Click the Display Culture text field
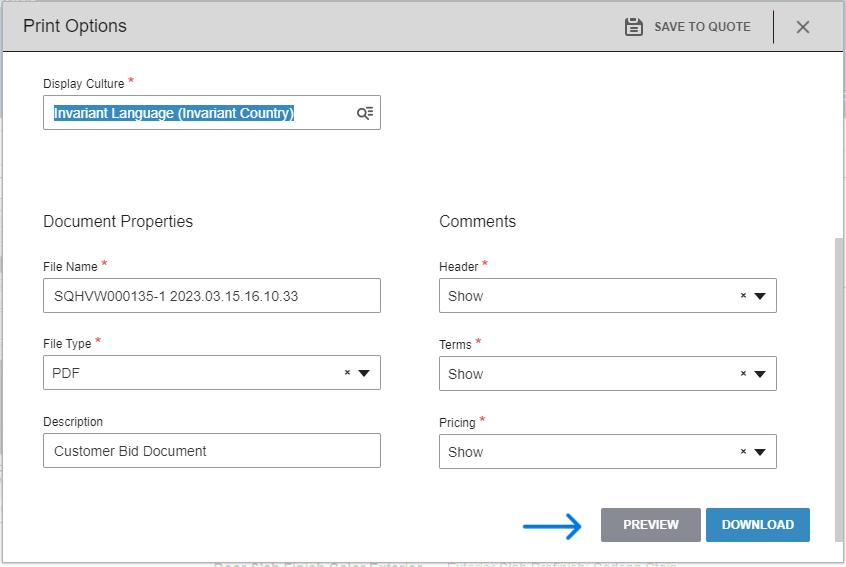This screenshot has width=846, height=567. click(x=200, y=113)
